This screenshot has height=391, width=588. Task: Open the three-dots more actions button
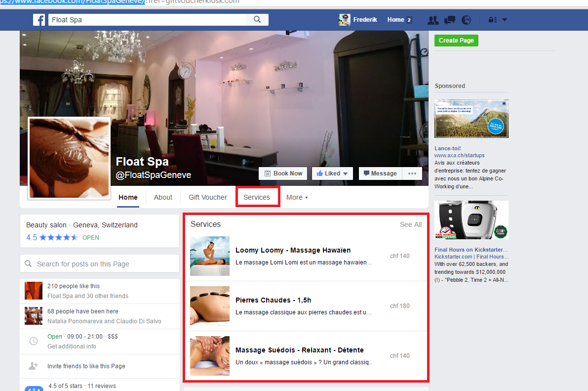[x=412, y=173]
